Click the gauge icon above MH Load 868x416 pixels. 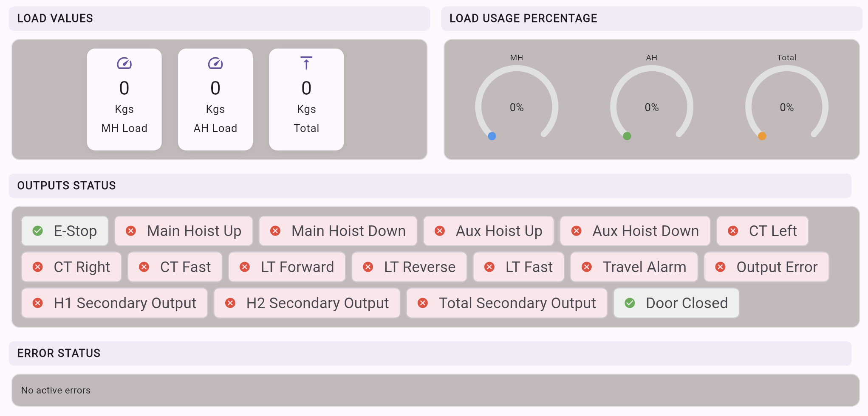coord(124,63)
